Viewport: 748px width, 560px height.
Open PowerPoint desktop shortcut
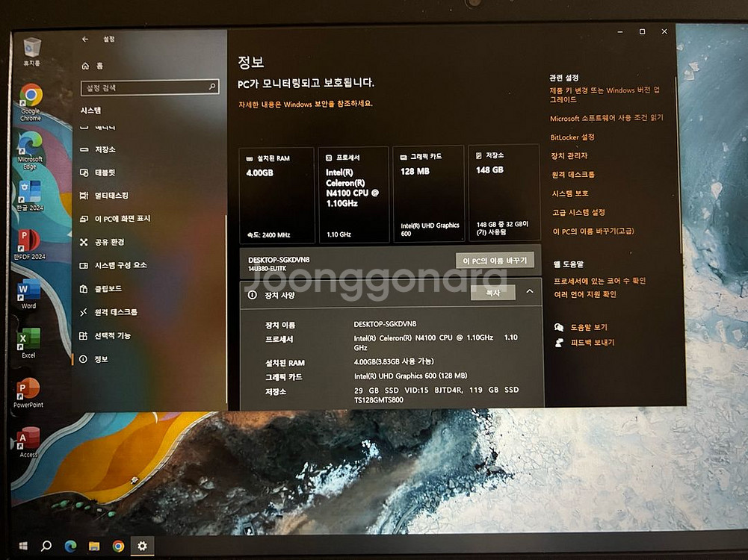28,390
